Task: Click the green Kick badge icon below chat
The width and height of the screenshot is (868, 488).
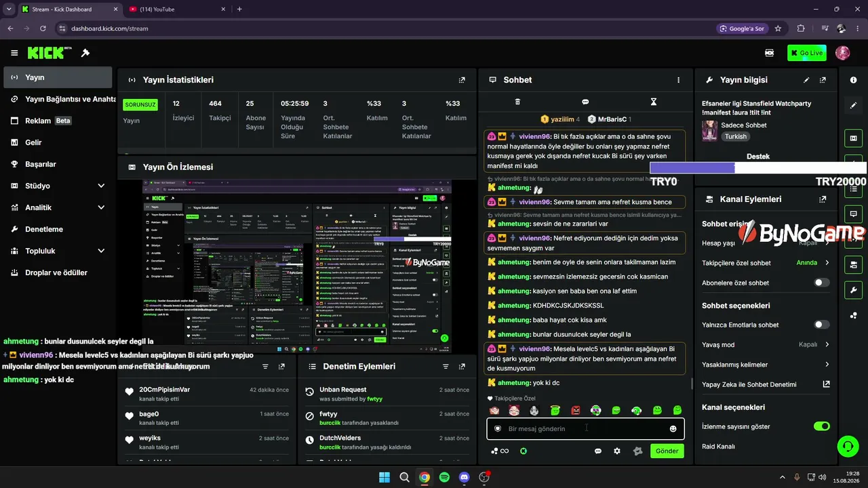Action: pyautogui.click(x=524, y=451)
